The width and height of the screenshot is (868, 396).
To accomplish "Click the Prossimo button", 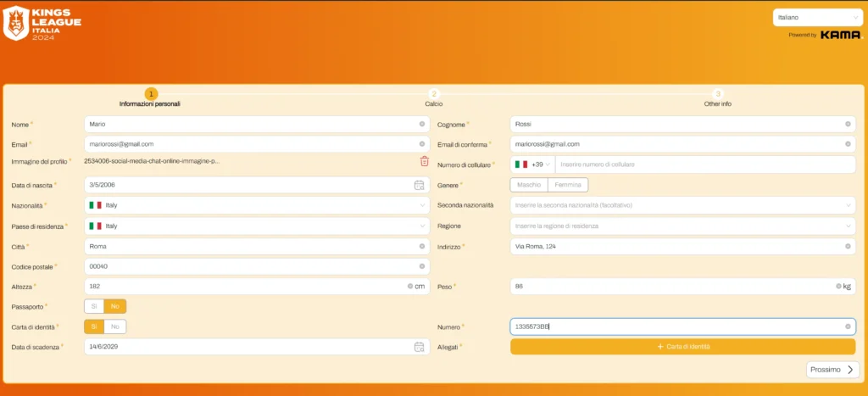I will (832, 370).
